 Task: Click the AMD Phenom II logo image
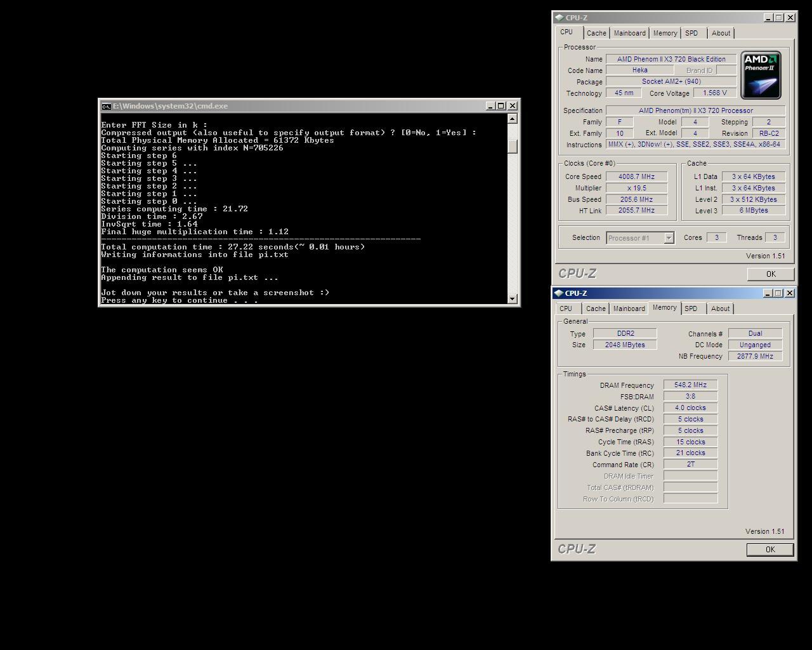[x=761, y=76]
